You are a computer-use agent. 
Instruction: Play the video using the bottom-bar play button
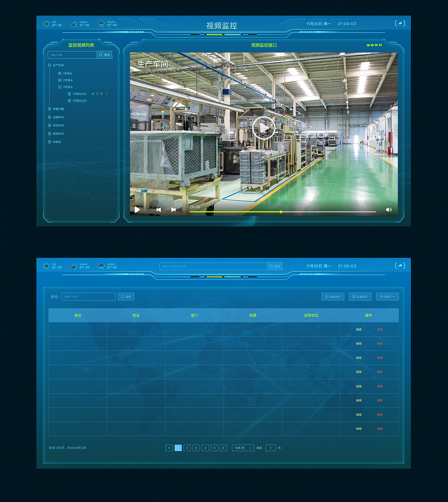point(137,209)
